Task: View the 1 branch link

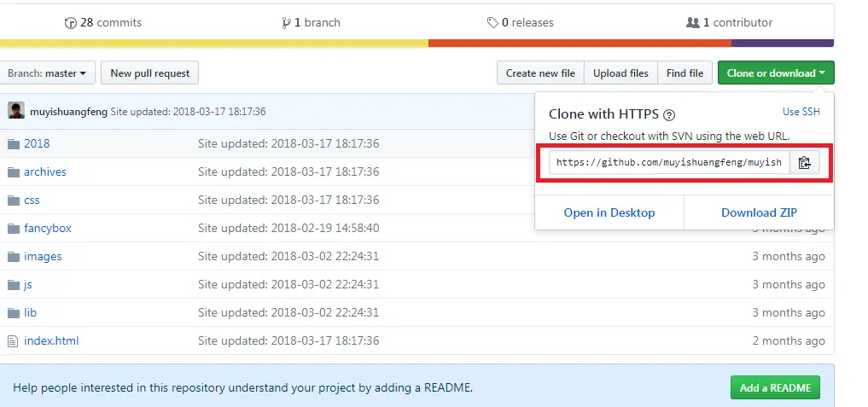Action: coord(311,23)
